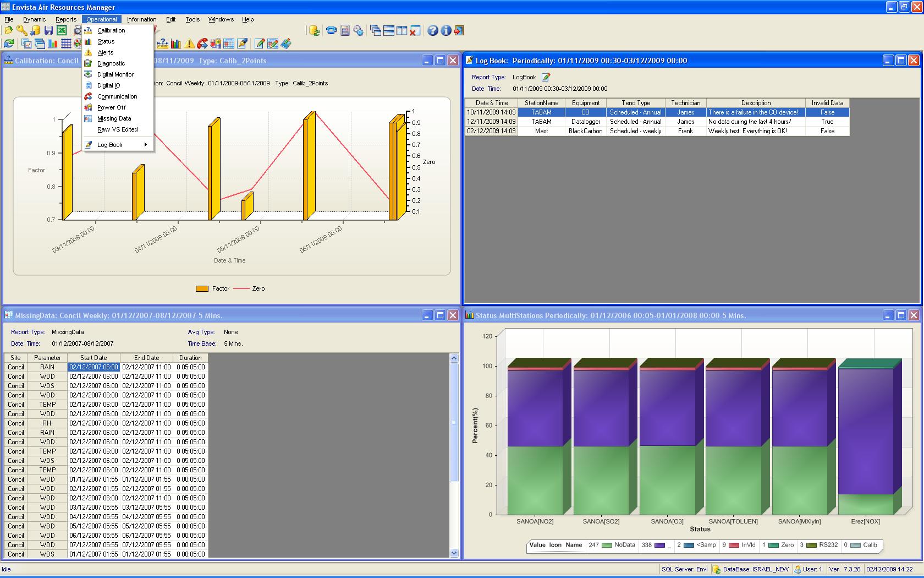Open the Alerts entry in the menu

click(107, 52)
